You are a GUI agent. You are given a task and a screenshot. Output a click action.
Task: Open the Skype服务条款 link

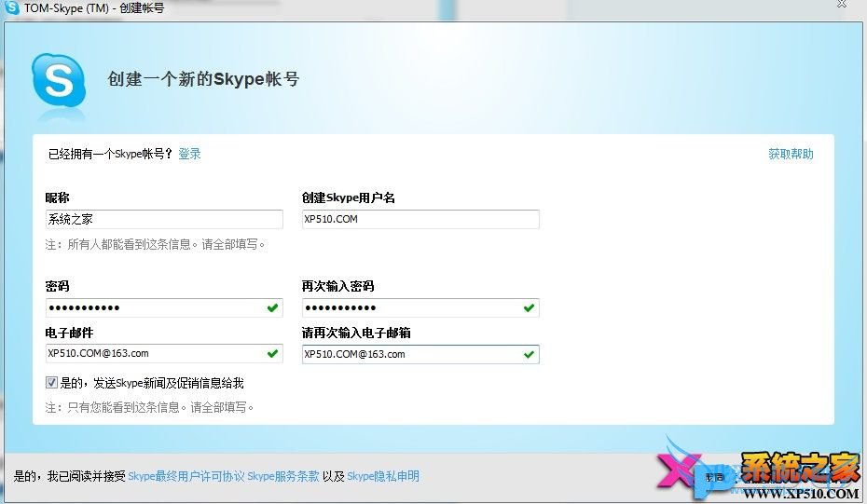(x=283, y=476)
